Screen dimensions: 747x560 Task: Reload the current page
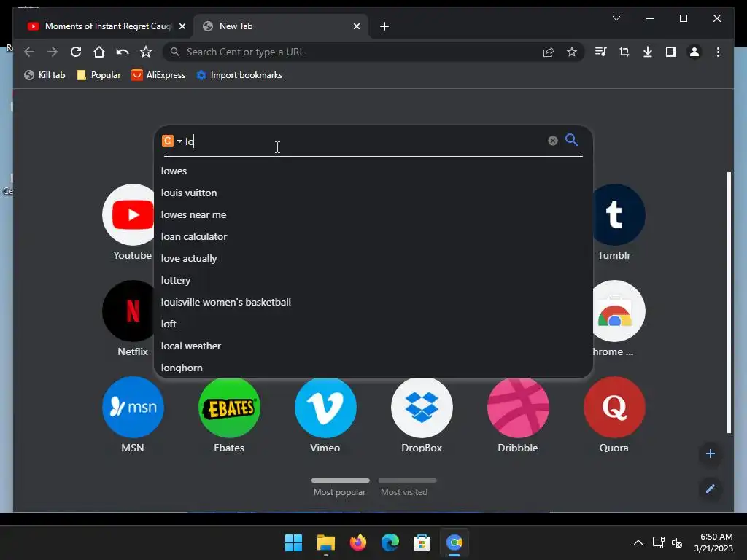click(76, 52)
